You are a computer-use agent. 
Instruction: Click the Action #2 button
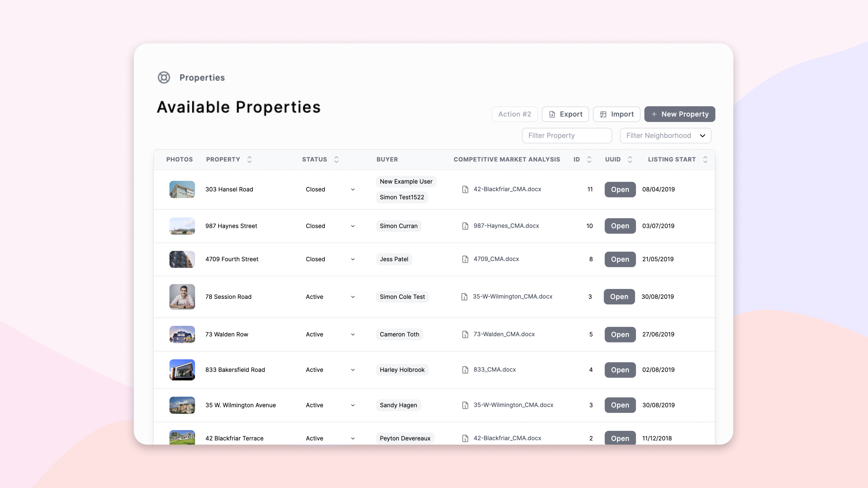pos(514,114)
